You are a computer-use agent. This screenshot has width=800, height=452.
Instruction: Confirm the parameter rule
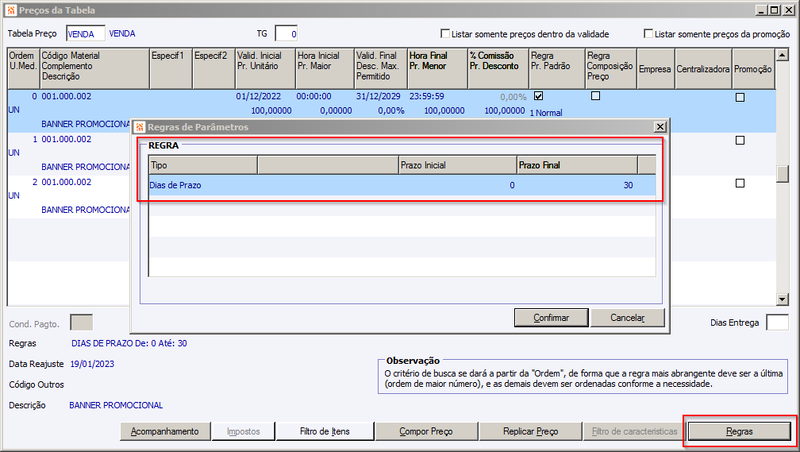(x=551, y=317)
